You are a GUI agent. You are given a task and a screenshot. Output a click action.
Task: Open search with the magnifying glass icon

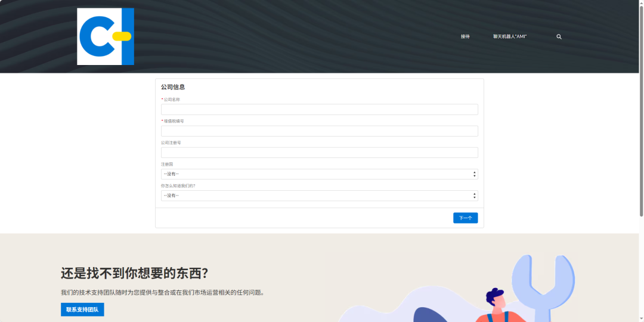[559, 37]
